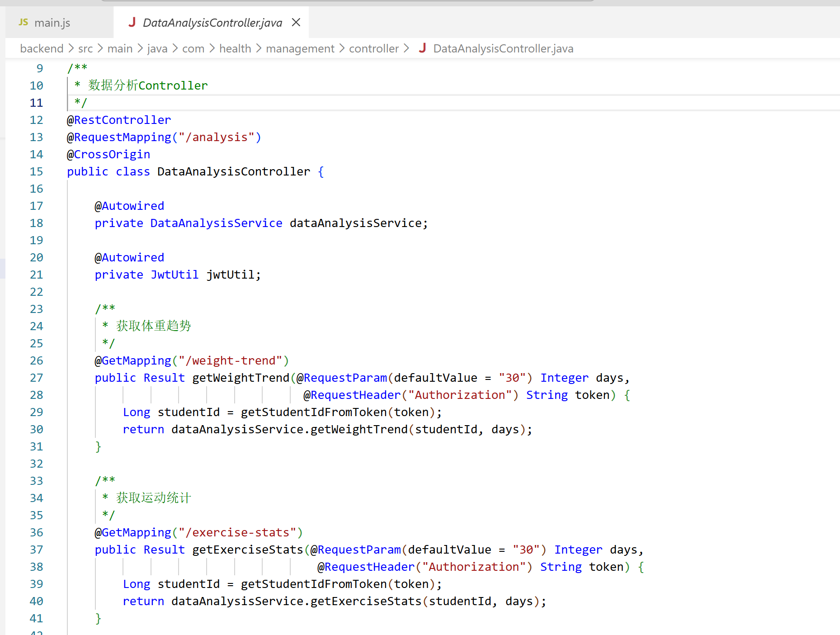Open the java breadcrumb segment
The height and width of the screenshot is (635, 840).
tap(157, 48)
